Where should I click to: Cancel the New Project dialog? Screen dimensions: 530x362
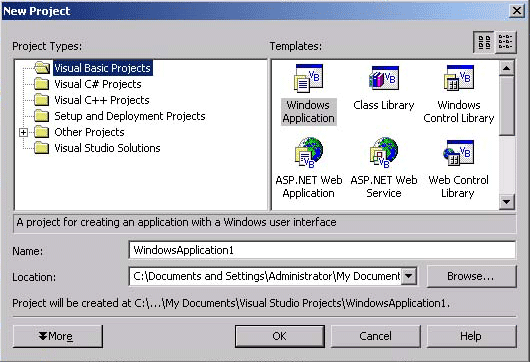[x=375, y=336]
